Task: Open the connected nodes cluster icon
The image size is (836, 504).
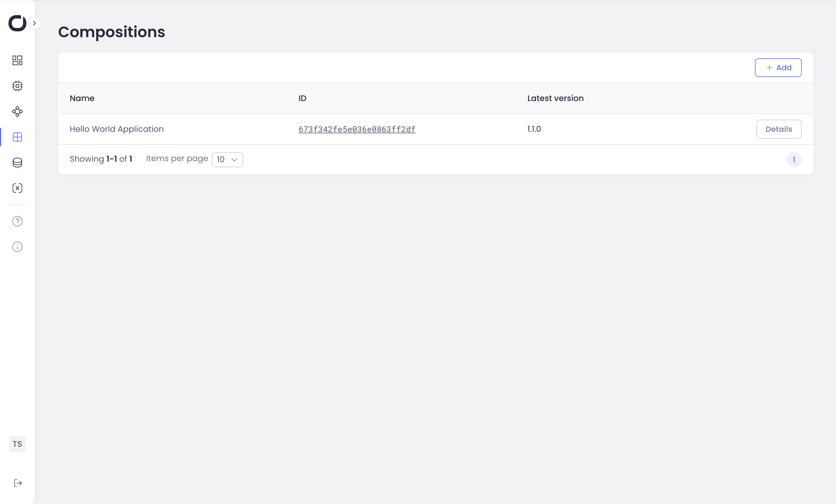Action: tap(17, 111)
